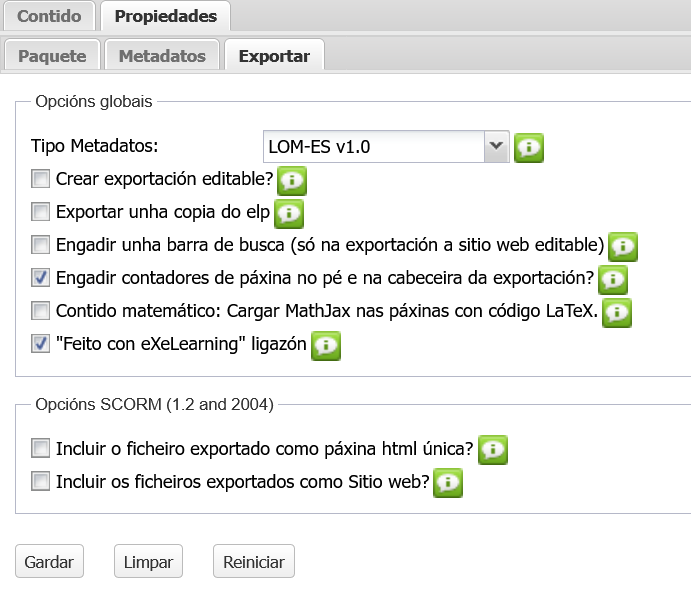Open help for Exportar unha copia do elp

click(289, 213)
